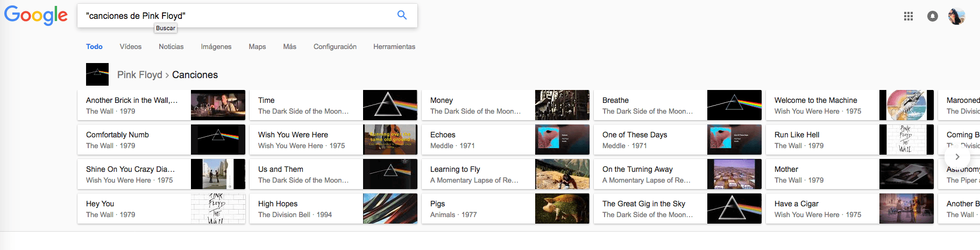Click the Pigs song pig thumbnail

562,209
